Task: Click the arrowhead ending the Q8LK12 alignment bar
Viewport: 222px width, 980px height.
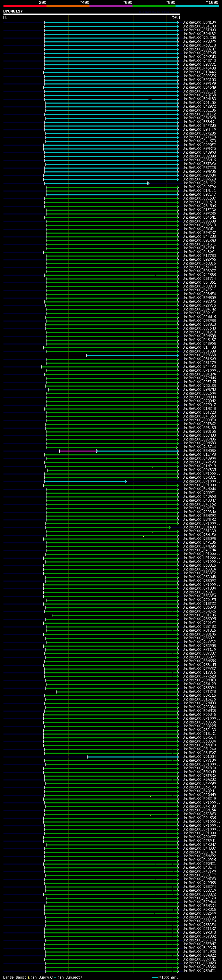Action: coord(148,183)
